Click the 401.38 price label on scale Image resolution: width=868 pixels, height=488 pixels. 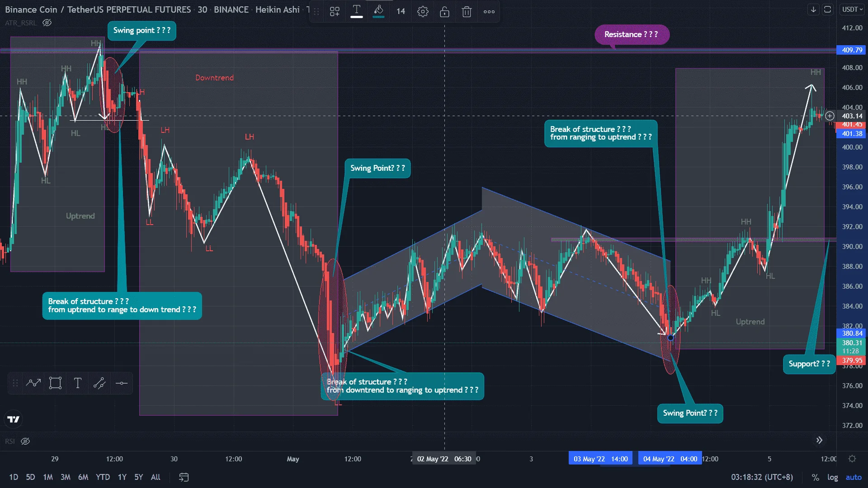pos(852,134)
